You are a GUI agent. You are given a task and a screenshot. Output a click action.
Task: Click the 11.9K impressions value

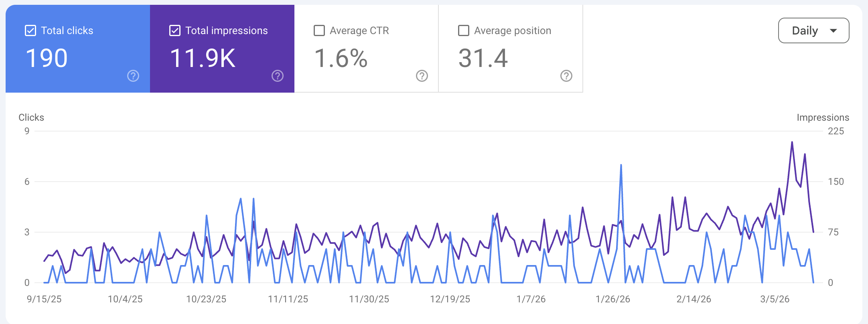(203, 58)
